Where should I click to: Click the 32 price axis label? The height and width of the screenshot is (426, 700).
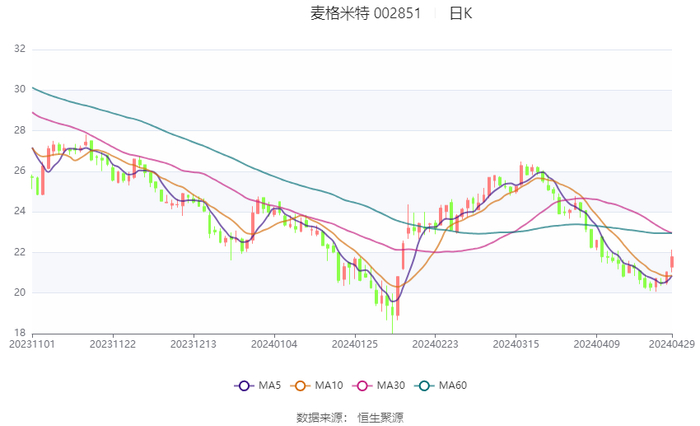click(19, 49)
